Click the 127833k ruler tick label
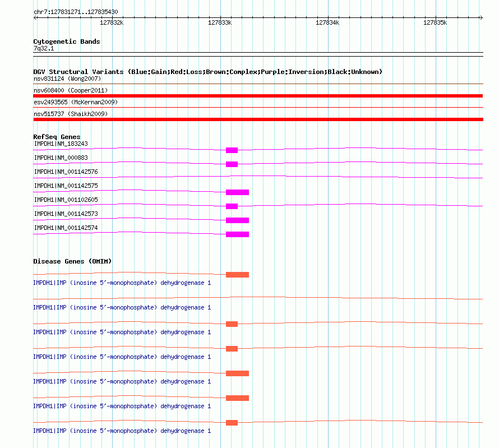The image size is (499, 448). click(x=220, y=22)
